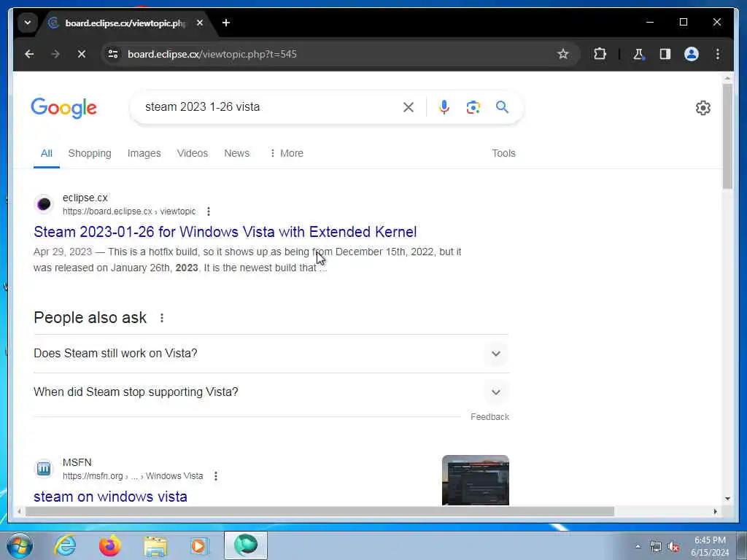Image resolution: width=747 pixels, height=560 pixels.
Task: Stop loading the page
Action: [82, 54]
